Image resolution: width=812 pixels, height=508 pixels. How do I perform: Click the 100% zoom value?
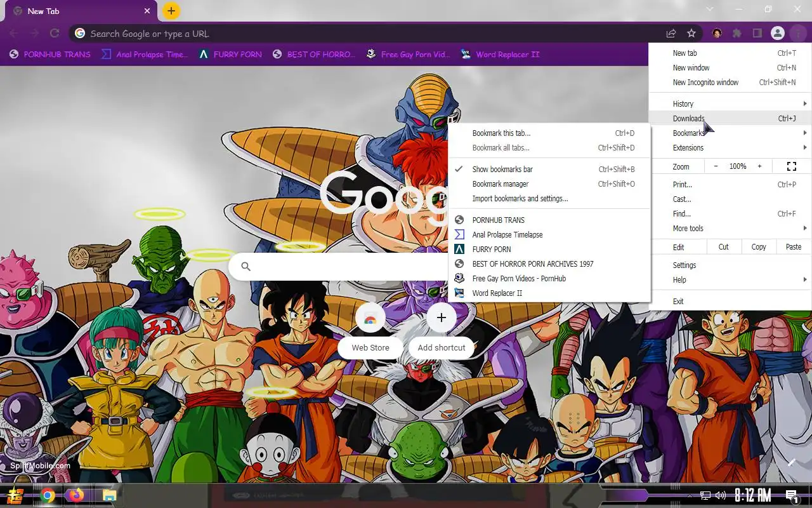738,166
